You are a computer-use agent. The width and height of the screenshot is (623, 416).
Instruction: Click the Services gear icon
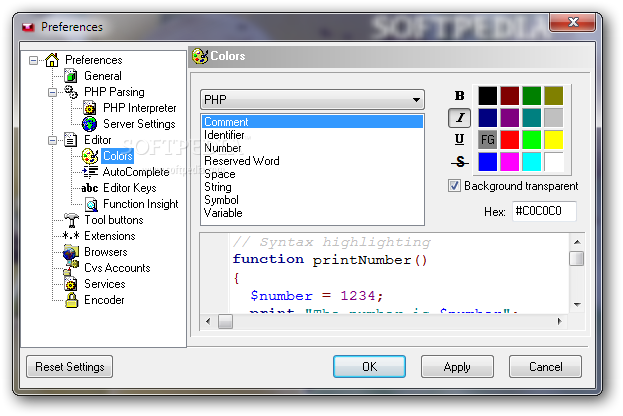(71, 284)
